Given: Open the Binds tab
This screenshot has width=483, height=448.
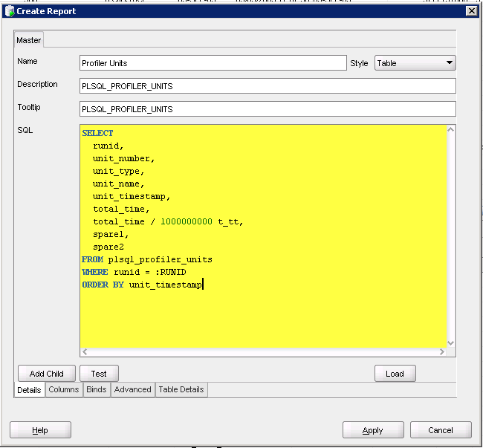Looking at the screenshot, I should 97,389.
